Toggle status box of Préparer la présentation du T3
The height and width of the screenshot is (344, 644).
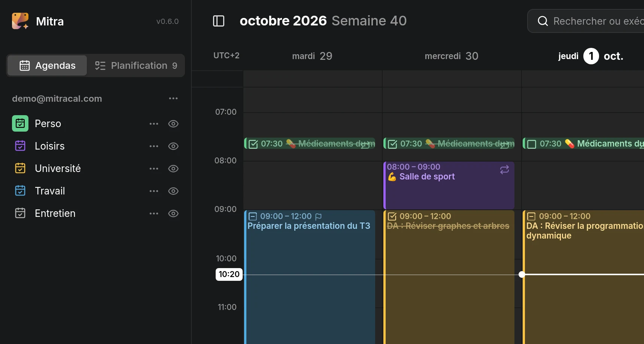pos(253,216)
